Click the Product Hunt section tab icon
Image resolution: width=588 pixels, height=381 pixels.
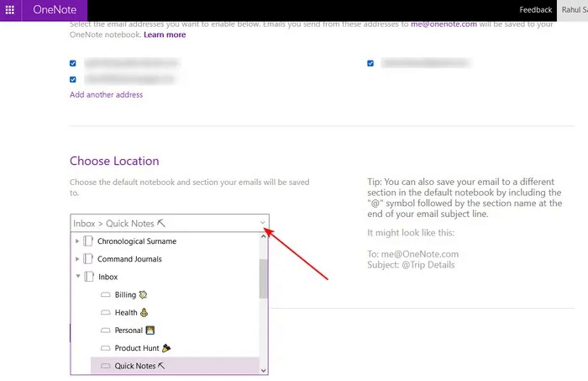106,348
